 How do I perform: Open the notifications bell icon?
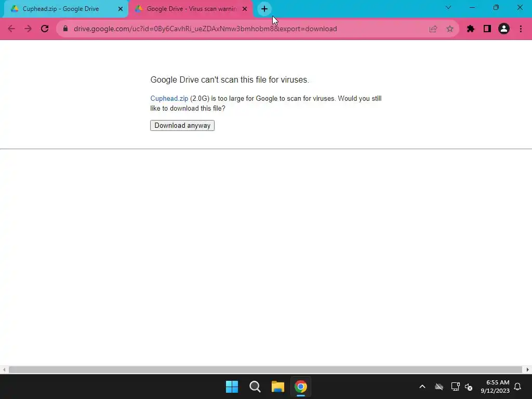tap(518, 387)
